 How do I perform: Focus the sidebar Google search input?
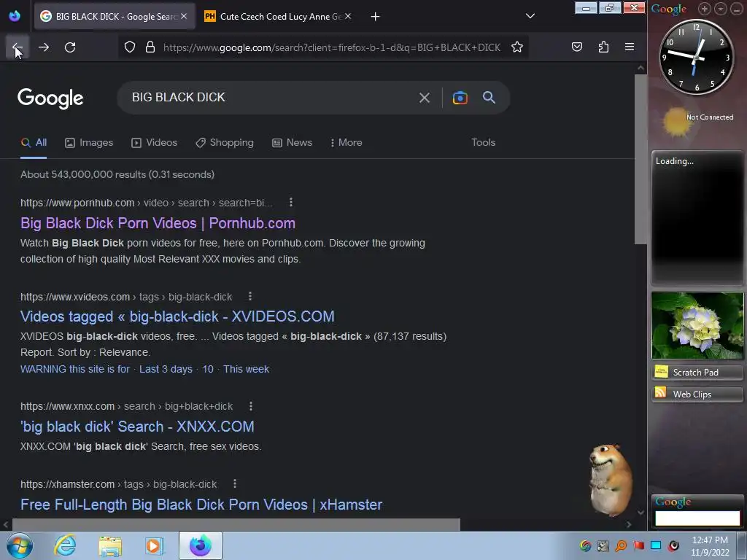click(x=697, y=518)
